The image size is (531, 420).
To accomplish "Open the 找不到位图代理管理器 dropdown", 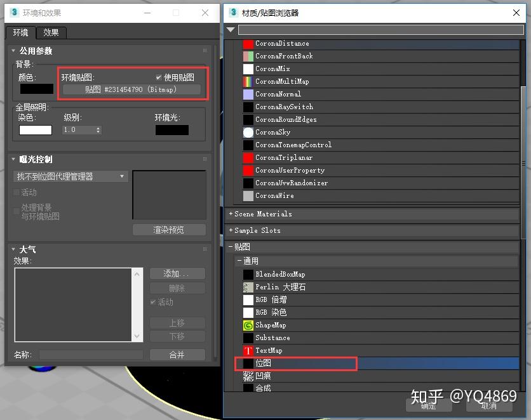I will (71, 176).
